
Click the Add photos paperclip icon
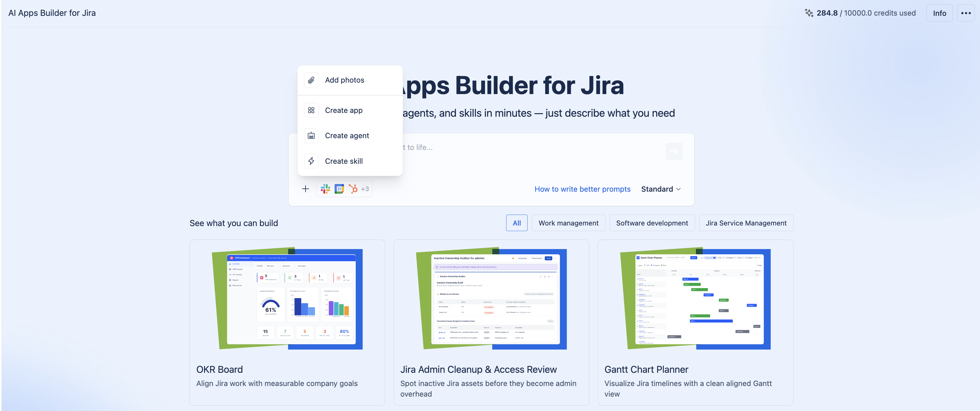(x=311, y=80)
